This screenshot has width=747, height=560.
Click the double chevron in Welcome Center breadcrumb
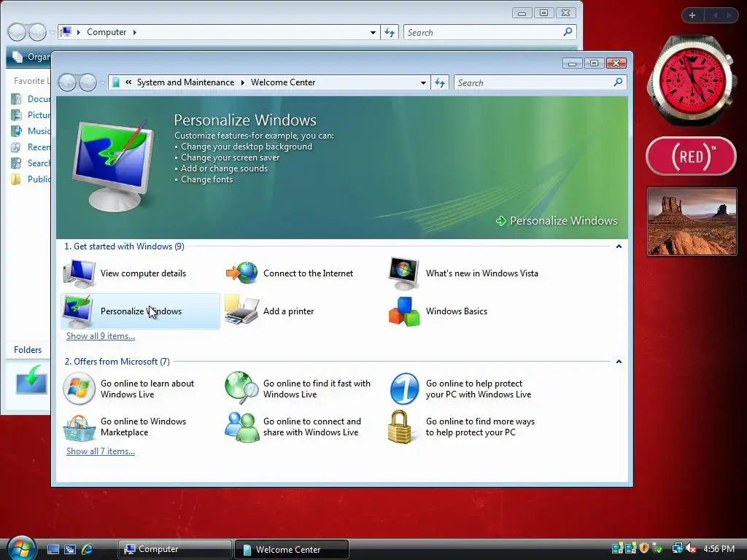[x=128, y=82]
